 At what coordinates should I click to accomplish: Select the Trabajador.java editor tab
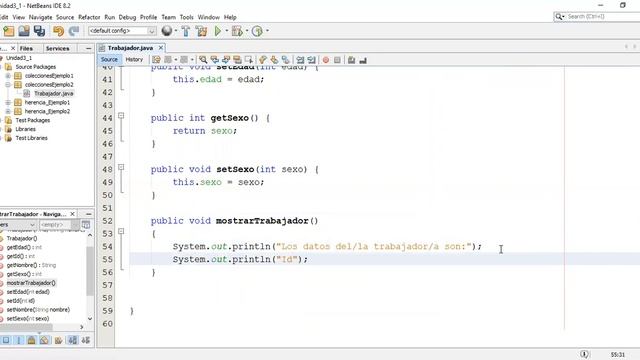click(x=130, y=48)
